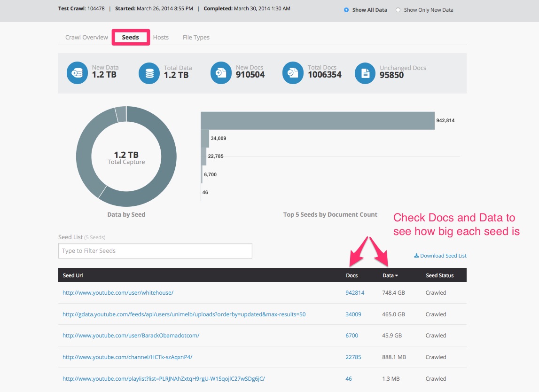The width and height of the screenshot is (539, 392).
Task: Click the Total Docs icon
Action: tap(293, 73)
